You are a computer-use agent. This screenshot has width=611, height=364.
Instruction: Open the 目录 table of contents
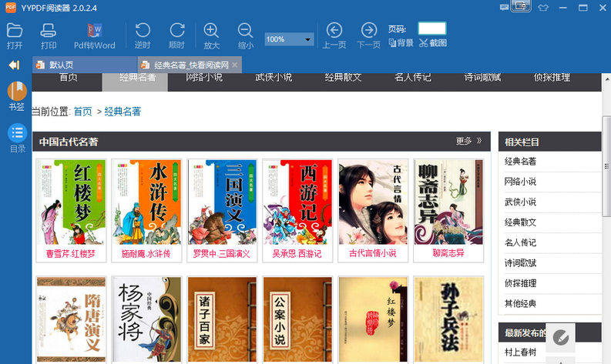[17, 138]
